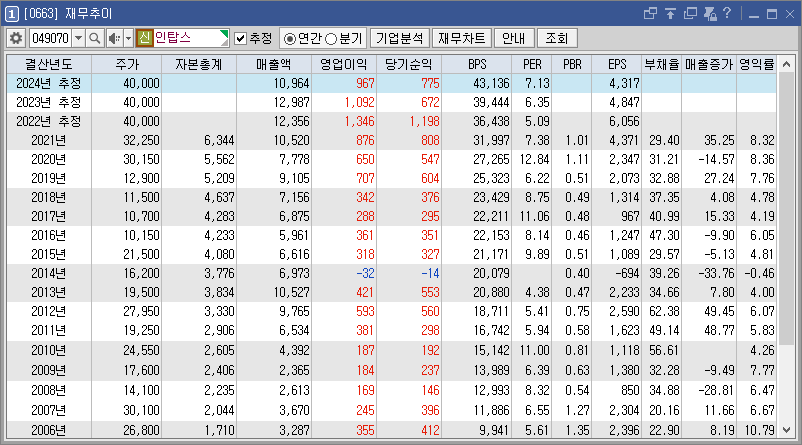This screenshot has height=445, width=802.
Task: Click BPS value 43,136
Action: click(x=492, y=83)
